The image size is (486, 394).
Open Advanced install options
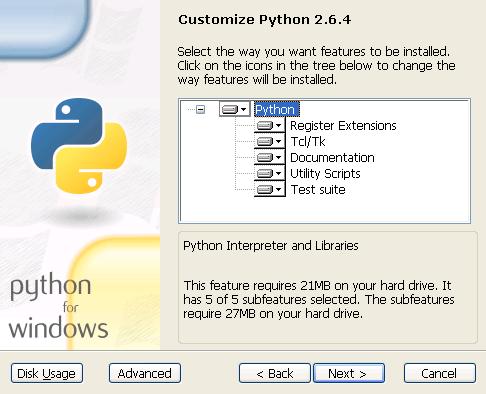[145, 373]
